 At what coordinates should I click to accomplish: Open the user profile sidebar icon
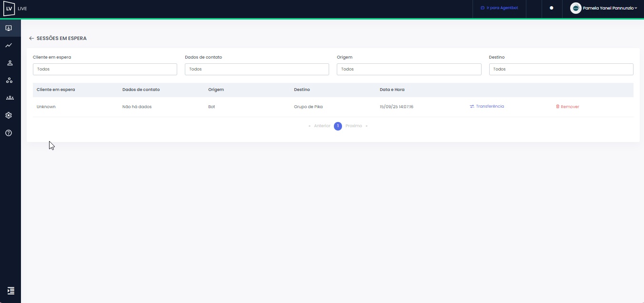(x=9, y=63)
